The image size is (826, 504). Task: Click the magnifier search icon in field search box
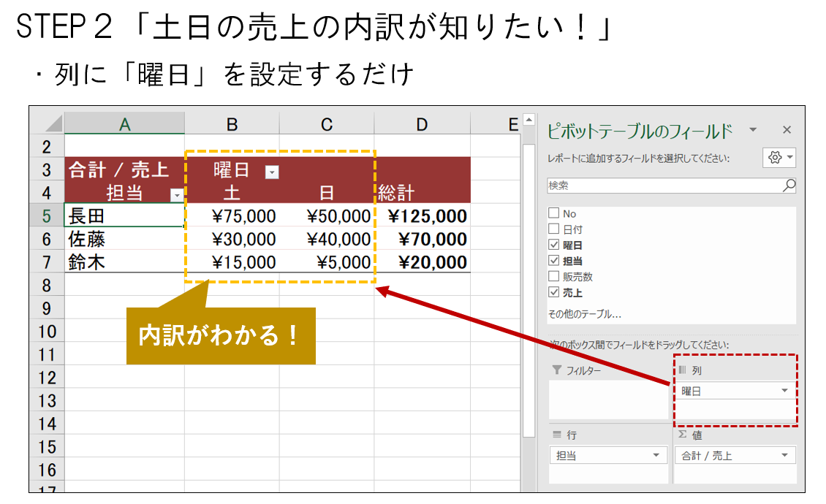(789, 185)
